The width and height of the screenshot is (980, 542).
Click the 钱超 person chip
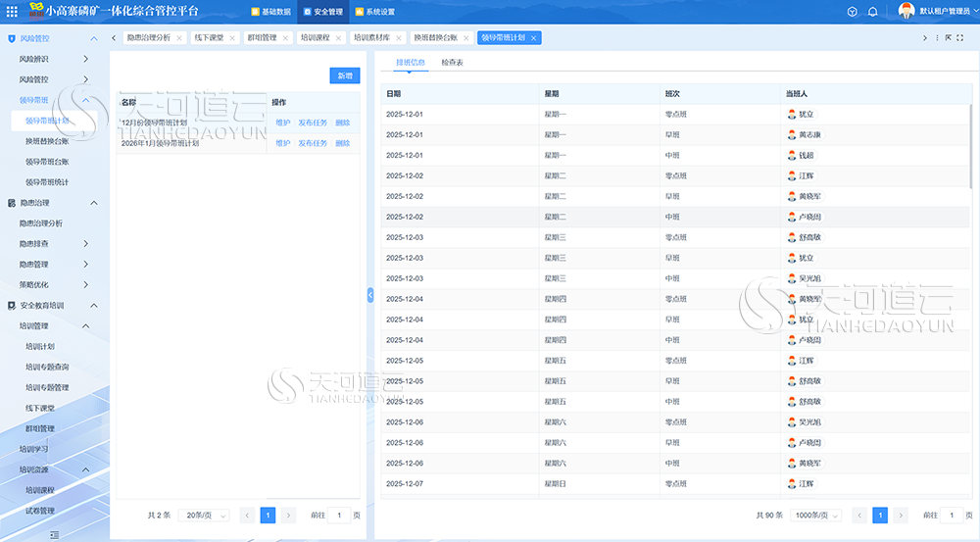click(x=802, y=156)
